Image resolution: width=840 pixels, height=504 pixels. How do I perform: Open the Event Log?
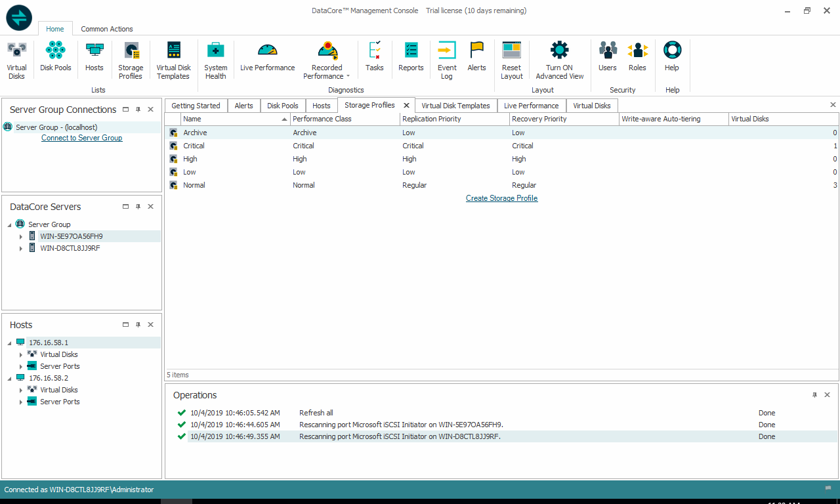pyautogui.click(x=447, y=60)
